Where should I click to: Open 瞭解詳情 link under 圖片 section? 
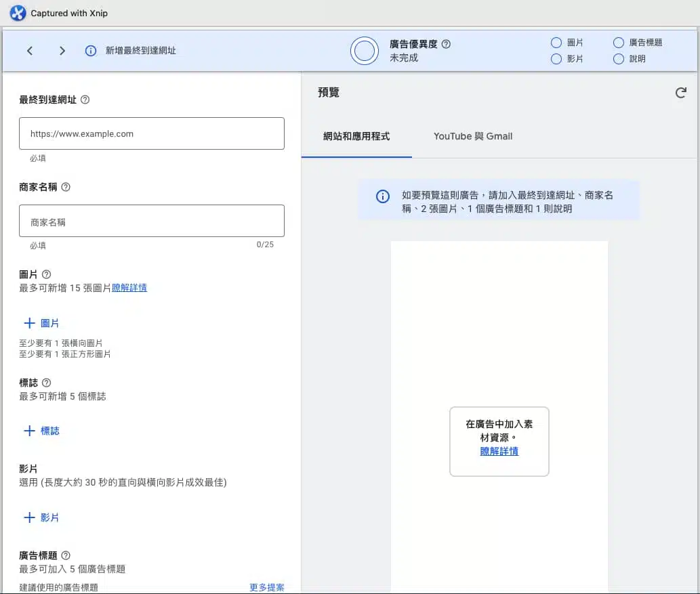coord(129,288)
